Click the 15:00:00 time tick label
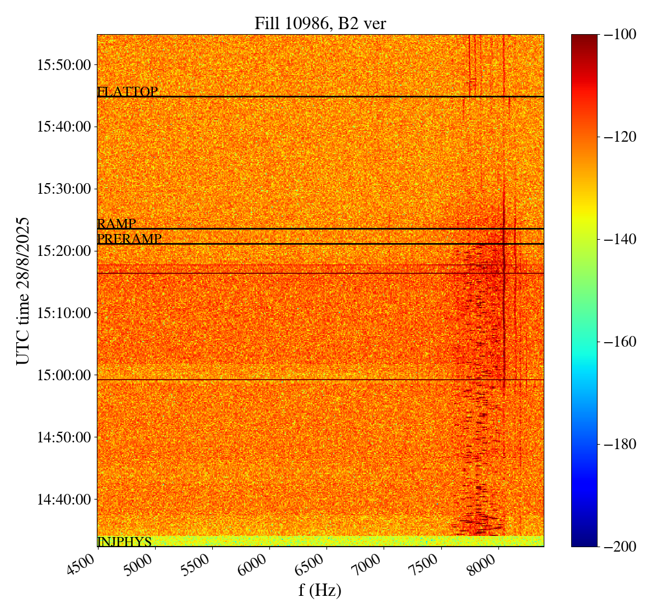 [64, 375]
